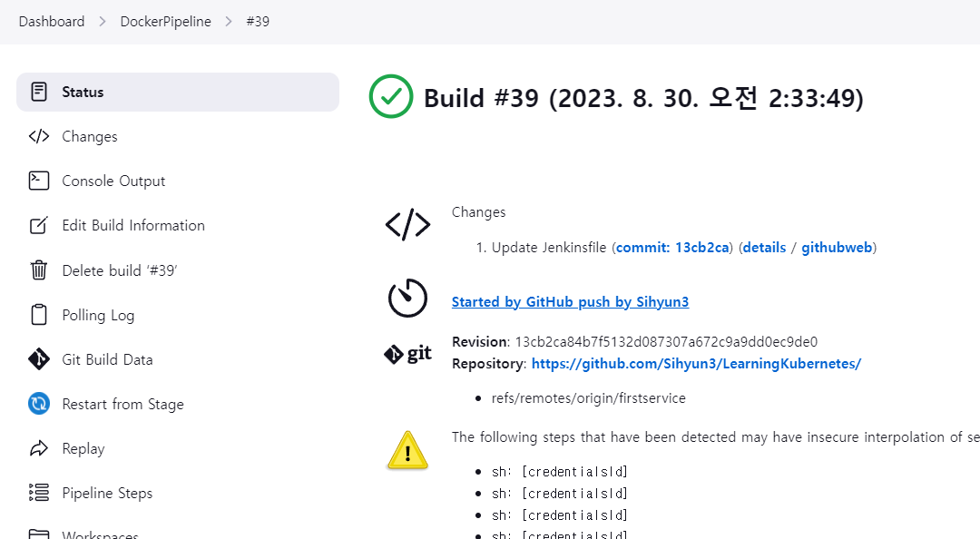Click the green build success checkmark icon
Screen dimensions: 980x539
390,96
